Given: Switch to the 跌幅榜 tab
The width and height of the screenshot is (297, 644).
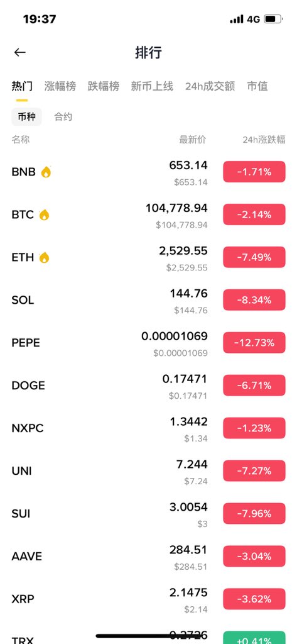Looking at the screenshot, I should click(104, 86).
